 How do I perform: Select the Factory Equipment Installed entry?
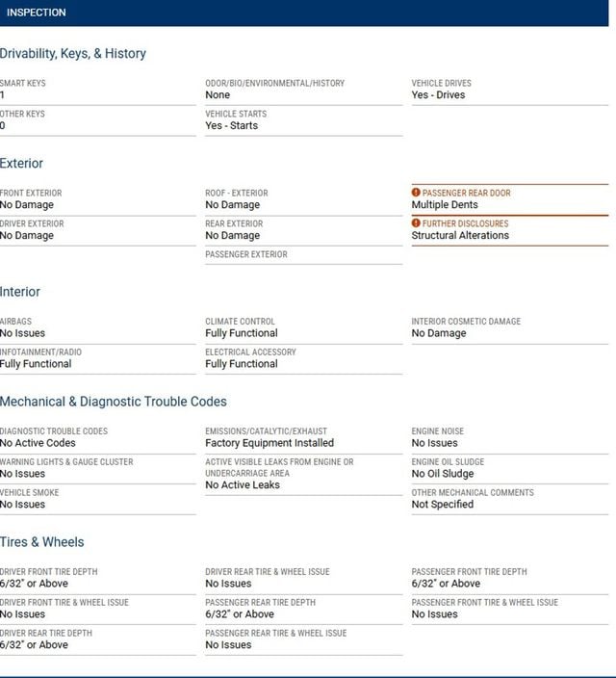[x=269, y=443]
